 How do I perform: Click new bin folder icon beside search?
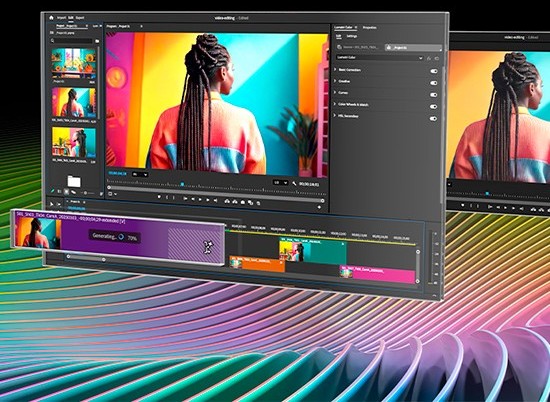97,41
